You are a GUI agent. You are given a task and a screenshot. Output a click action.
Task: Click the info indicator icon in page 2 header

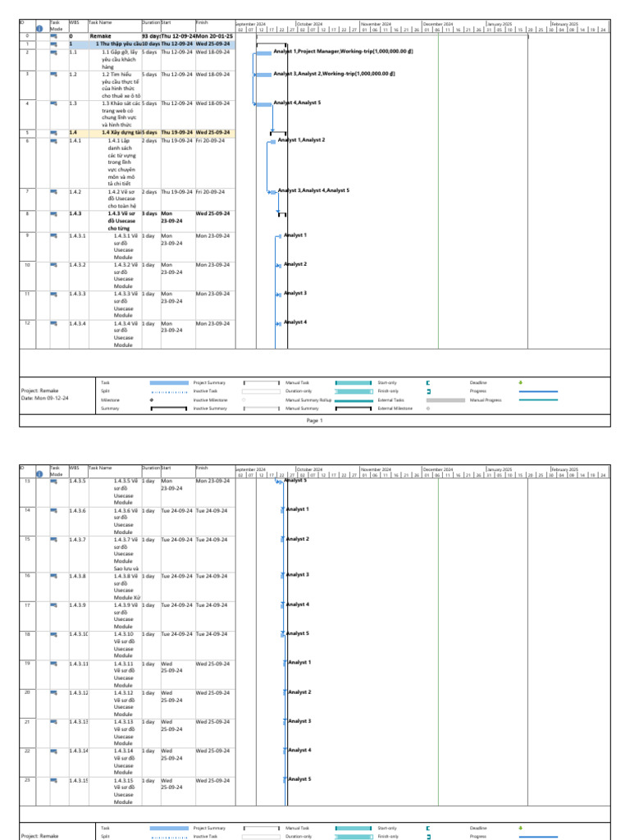pyautogui.click(x=39, y=473)
